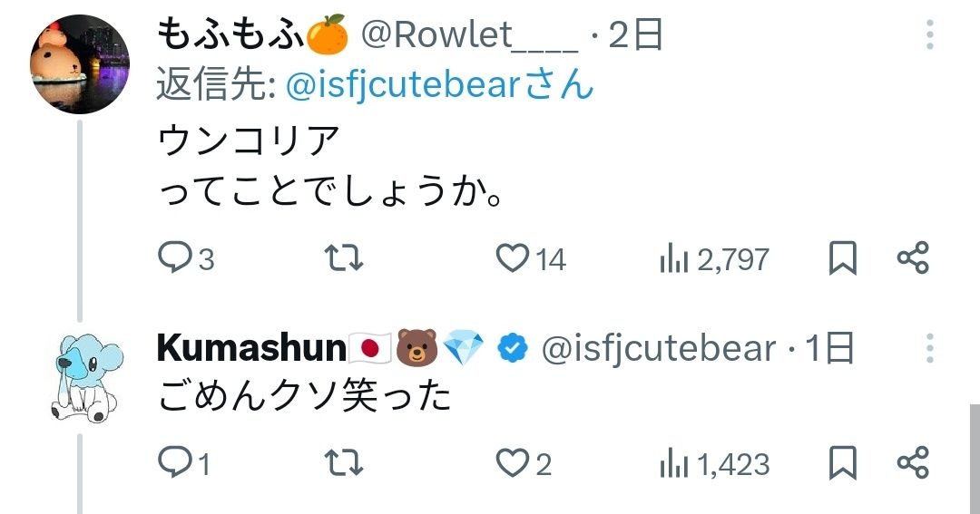Reply to もふもふ's ウンコリア tweet
This screenshot has height=514, width=980.
[173, 259]
